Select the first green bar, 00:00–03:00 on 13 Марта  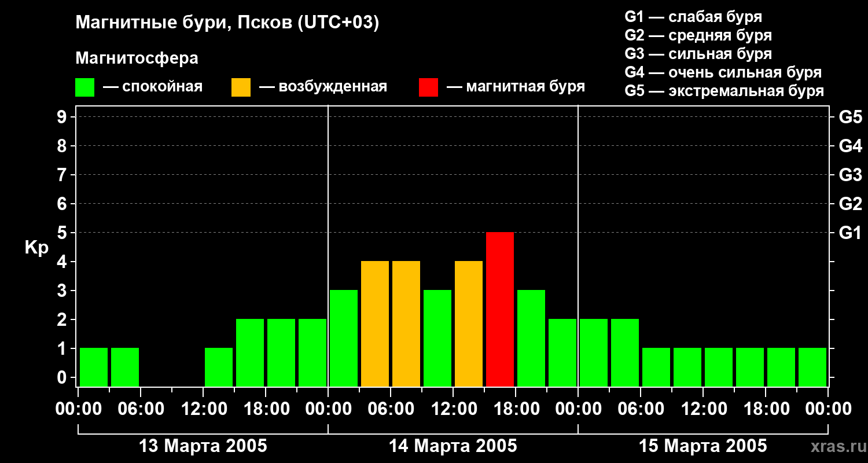(94, 367)
